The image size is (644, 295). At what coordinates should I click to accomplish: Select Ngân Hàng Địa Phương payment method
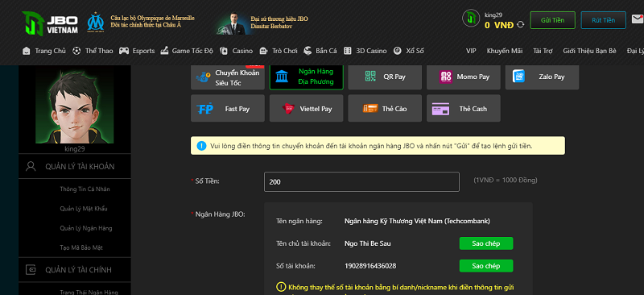point(307,77)
